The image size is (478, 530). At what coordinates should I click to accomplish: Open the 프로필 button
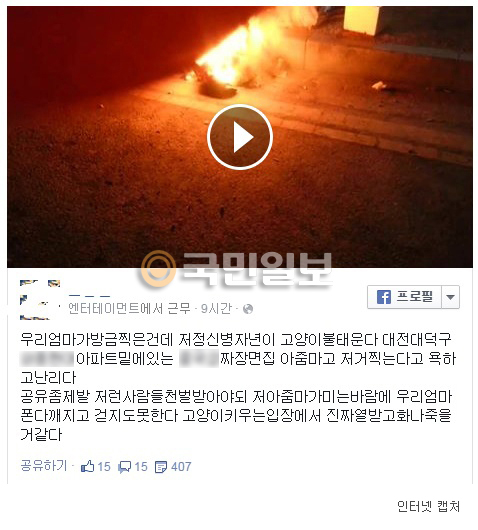pos(404,297)
